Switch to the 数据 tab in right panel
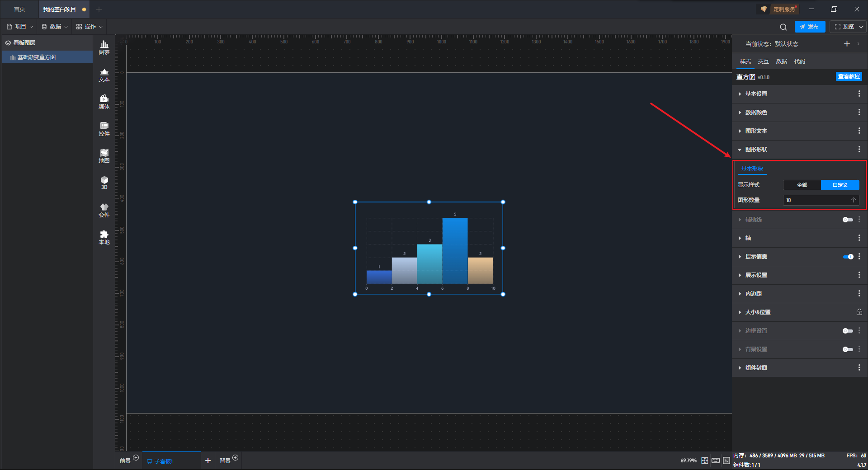The height and width of the screenshot is (470, 868). click(x=781, y=61)
